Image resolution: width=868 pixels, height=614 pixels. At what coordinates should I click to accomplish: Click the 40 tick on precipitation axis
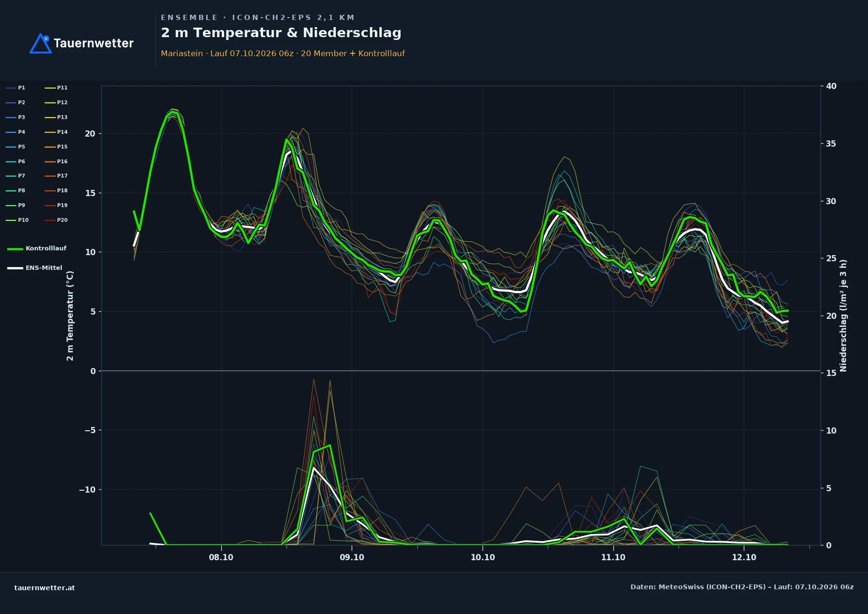[x=831, y=86]
